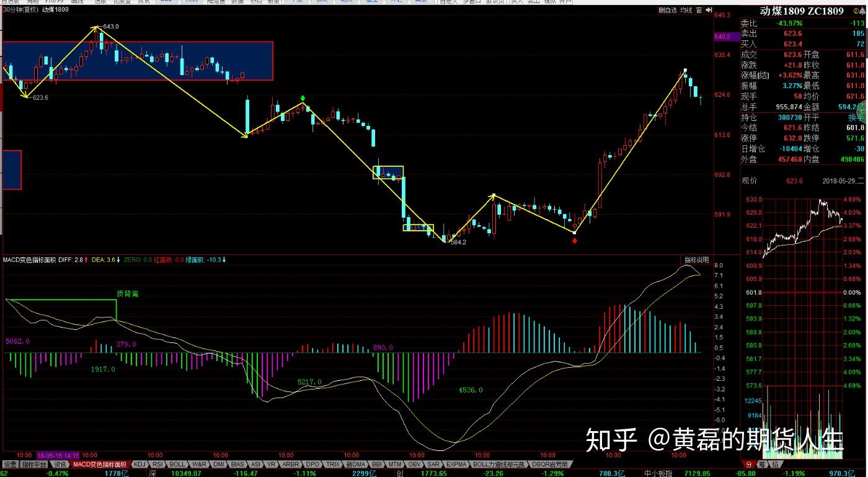
Task: Open the 30分钟(复权) period selector
Action: click(x=20, y=10)
